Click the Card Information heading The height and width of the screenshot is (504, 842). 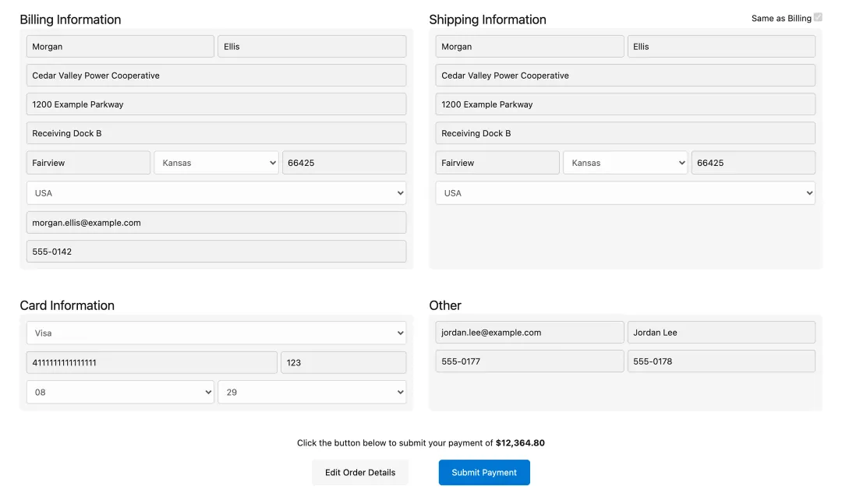pyautogui.click(x=67, y=305)
